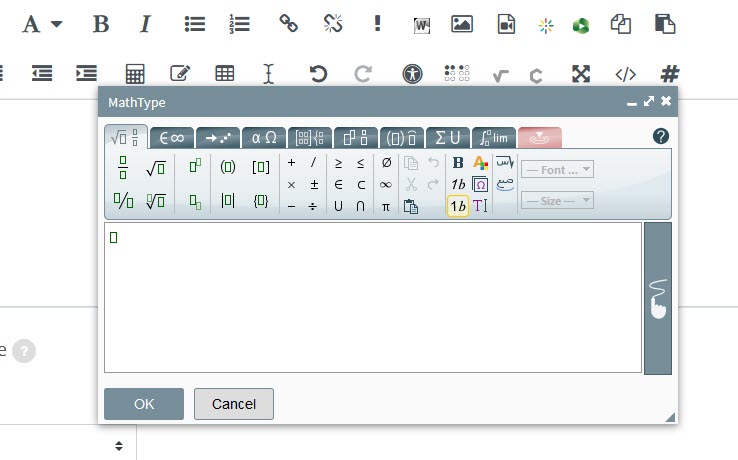The image size is (738, 460).
Task: Switch to handwriting input panel
Action: pyautogui.click(x=658, y=299)
